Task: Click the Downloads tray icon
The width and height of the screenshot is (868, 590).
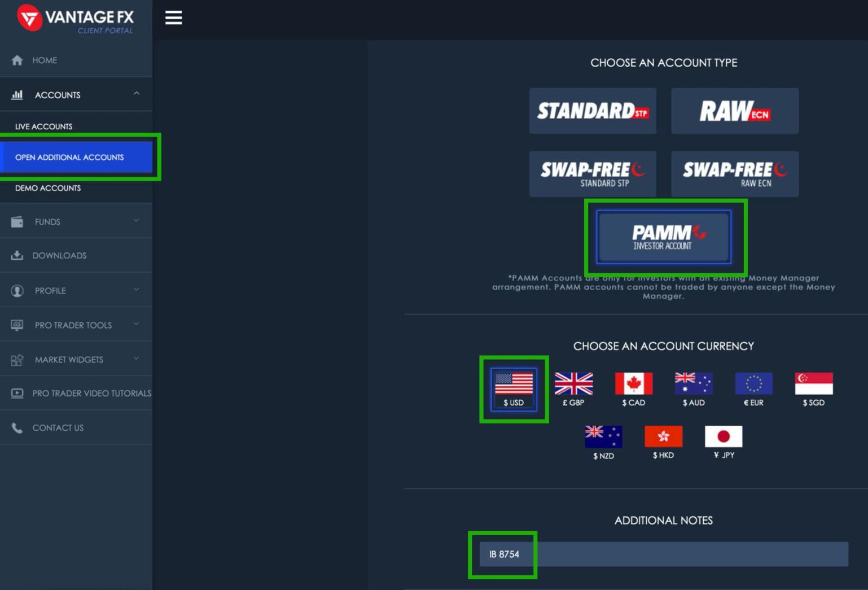Action: 17,256
